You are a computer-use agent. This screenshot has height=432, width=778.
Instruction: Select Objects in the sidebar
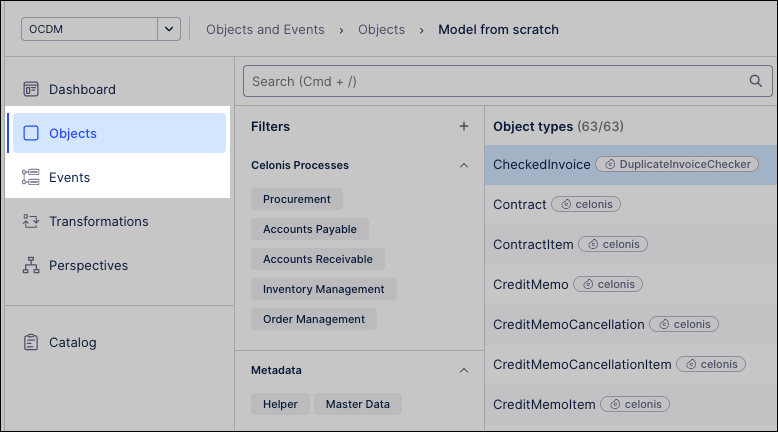click(x=119, y=133)
